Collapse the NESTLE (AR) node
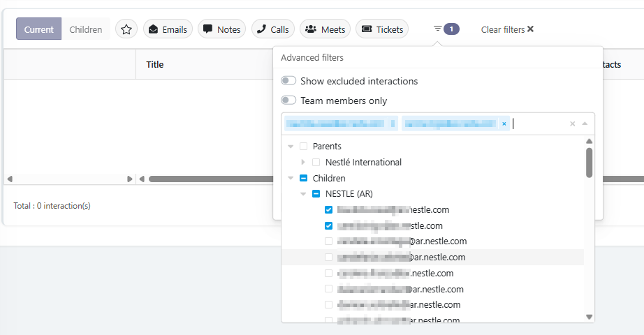This screenshot has width=644, height=335. 302,194
